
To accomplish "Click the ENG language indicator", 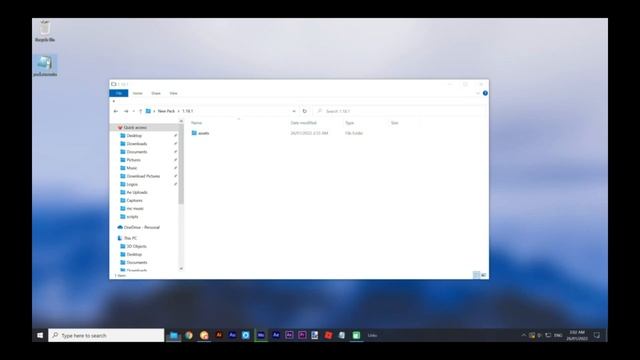I will coord(558,336).
